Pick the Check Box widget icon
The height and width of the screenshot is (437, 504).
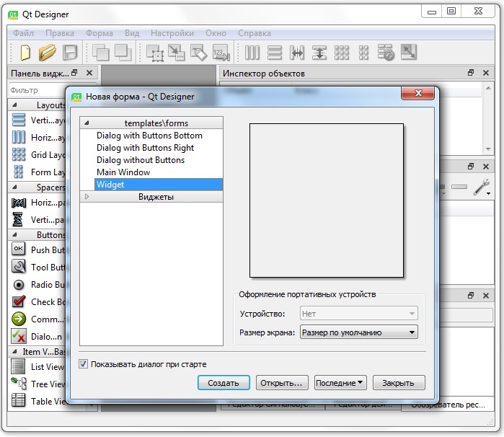tap(19, 301)
